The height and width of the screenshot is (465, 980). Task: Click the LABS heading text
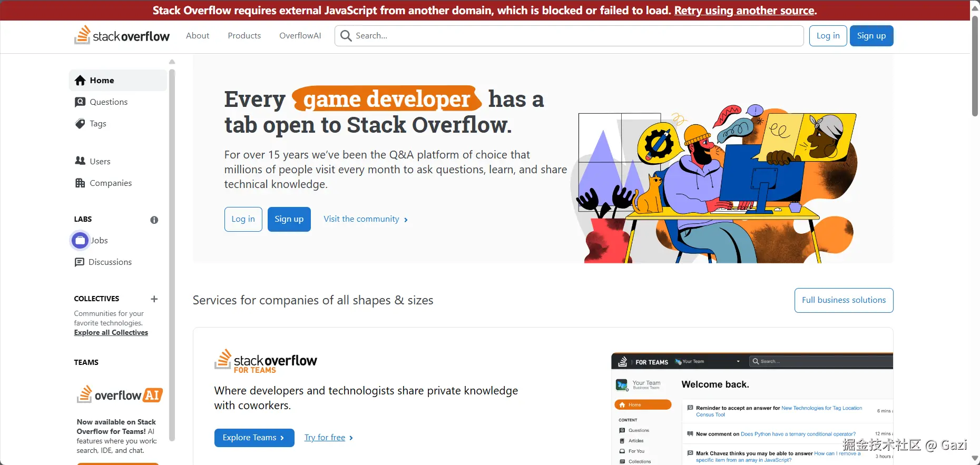coord(83,219)
